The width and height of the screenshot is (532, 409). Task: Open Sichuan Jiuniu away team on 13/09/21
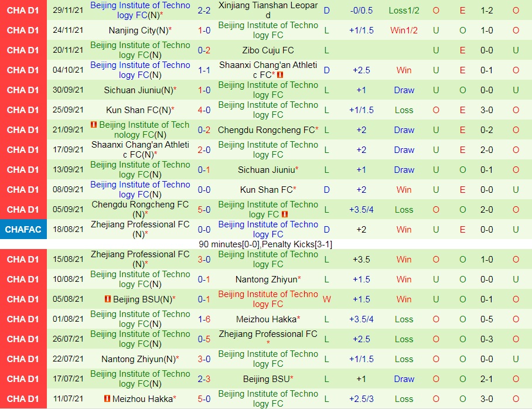(x=268, y=170)
